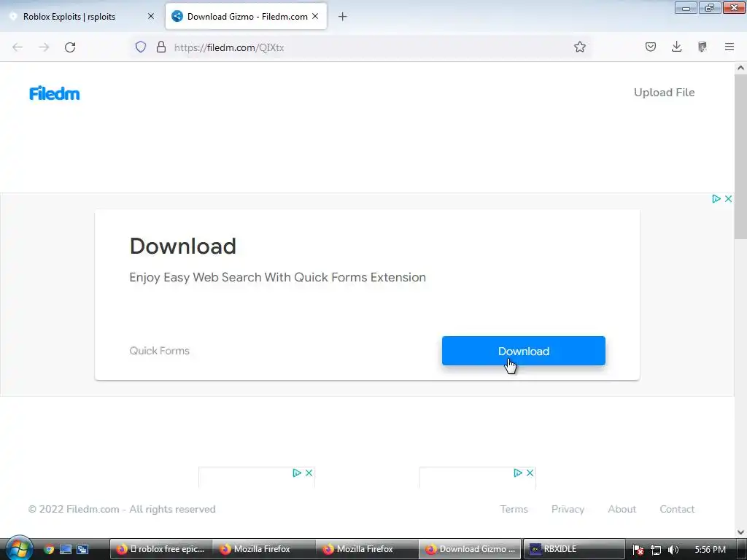Close the lower right small ad
Screen dimensions: 747x560
coord(530,472)
